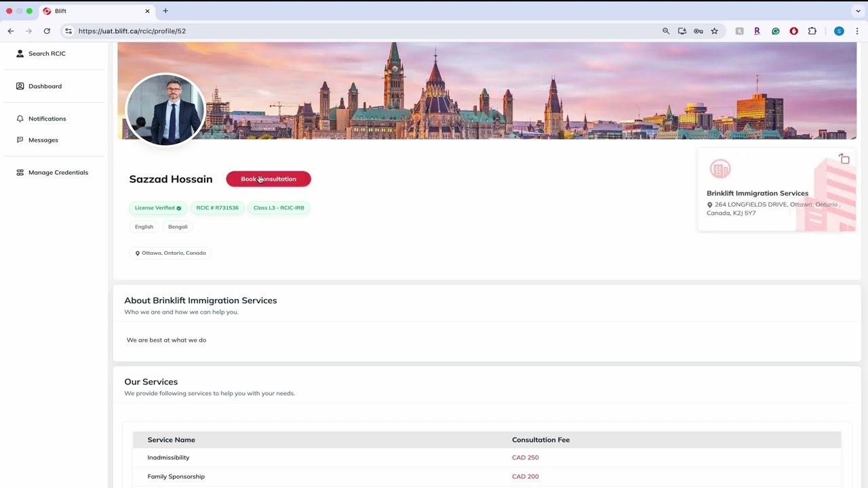Click the 'We are best at what we do' text

(x=166, y=340)
